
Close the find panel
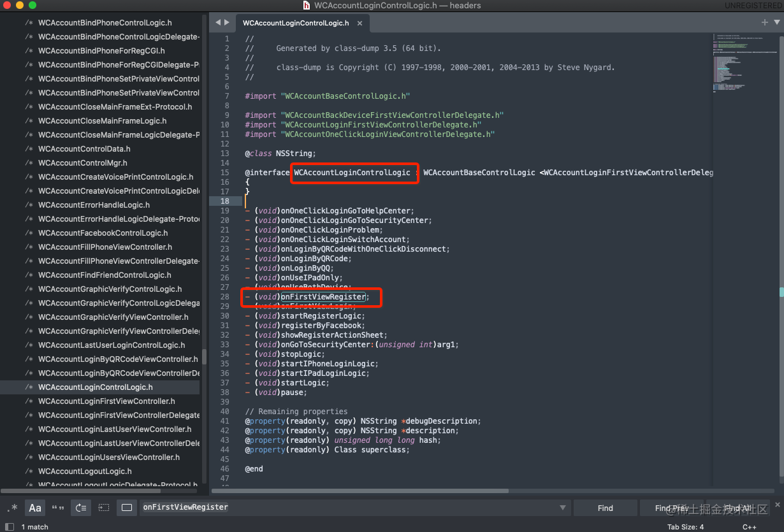776,504
